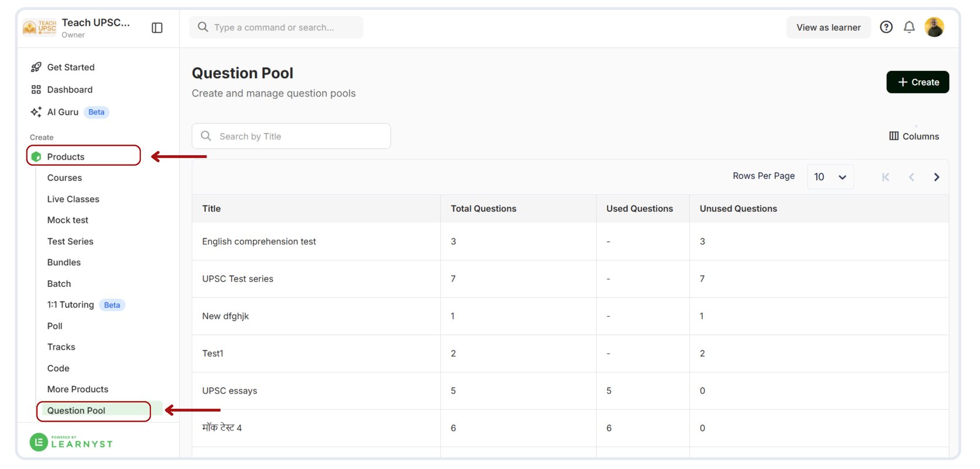Jump to first page arrow
Screen dimensions: 980x469
(x=885, y=177)
